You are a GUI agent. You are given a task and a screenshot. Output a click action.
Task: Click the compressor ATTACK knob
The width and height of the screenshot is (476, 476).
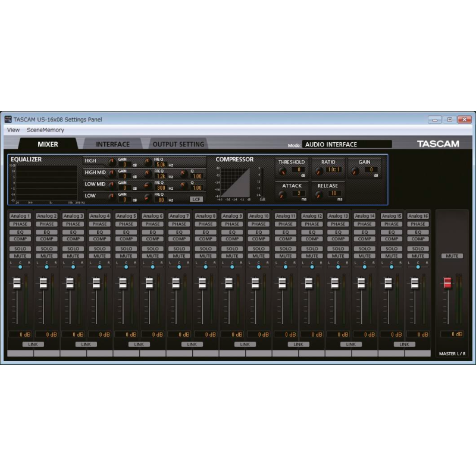(x=282, y=195)
